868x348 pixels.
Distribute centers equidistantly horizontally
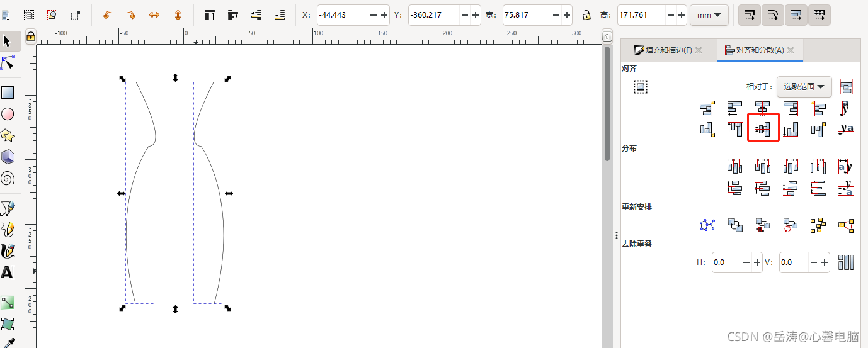pos(763,166)
